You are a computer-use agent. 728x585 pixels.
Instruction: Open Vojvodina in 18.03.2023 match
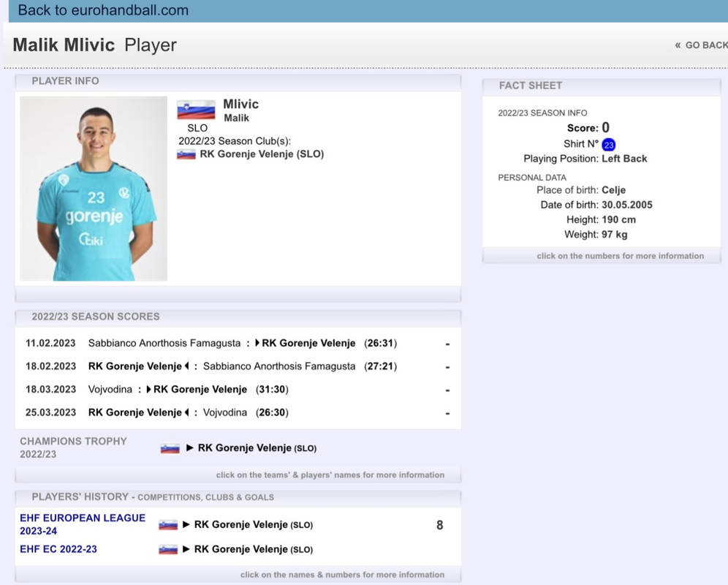pos(110,389)
